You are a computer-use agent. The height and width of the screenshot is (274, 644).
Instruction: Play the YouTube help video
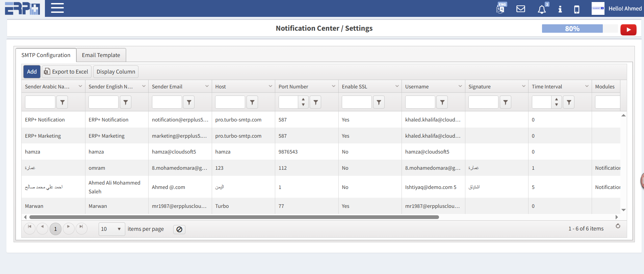click(628, 30)
